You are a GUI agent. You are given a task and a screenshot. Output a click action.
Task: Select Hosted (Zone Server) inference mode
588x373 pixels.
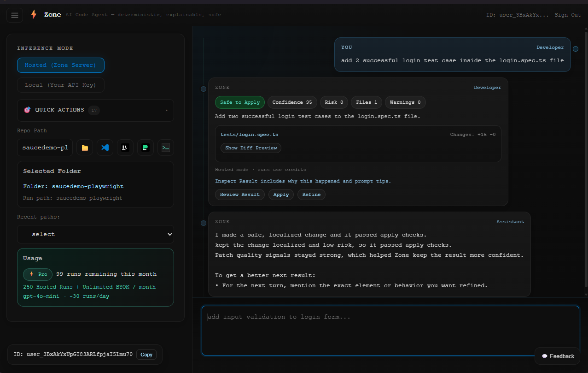pos(61,65)
